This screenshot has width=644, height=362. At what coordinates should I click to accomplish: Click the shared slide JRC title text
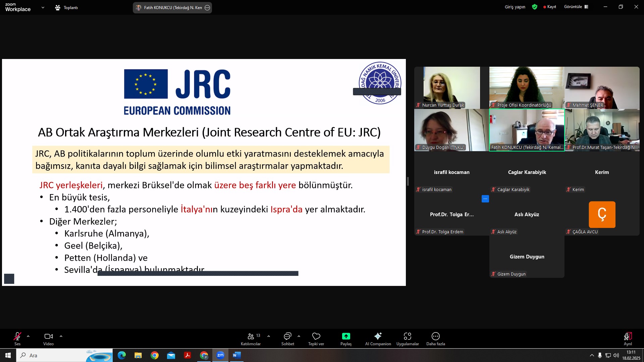(x=209, y=132)
